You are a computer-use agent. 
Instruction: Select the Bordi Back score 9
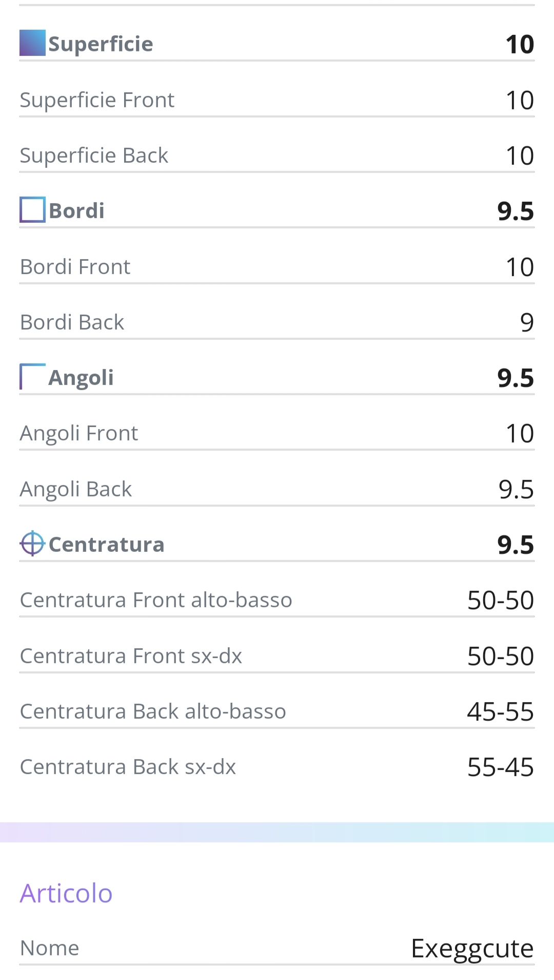tap(527, 322)
